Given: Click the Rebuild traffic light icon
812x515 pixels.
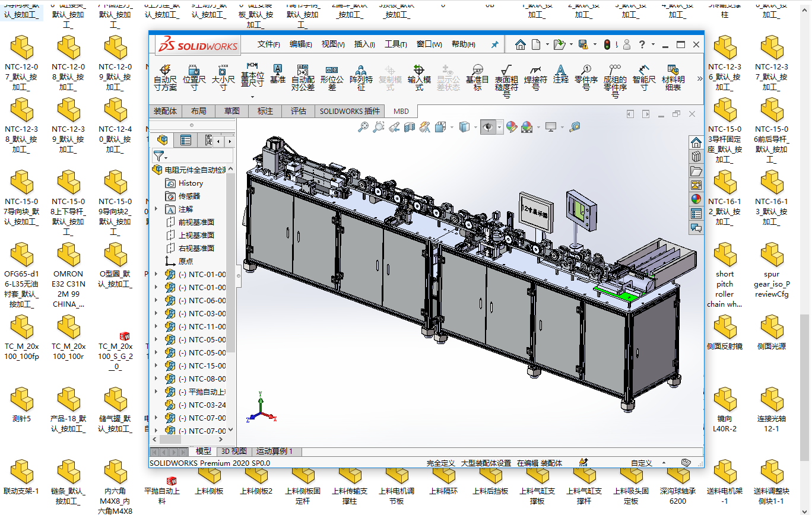Looking at the screenshot, I should pyautogui.click(x=607, y=44).
